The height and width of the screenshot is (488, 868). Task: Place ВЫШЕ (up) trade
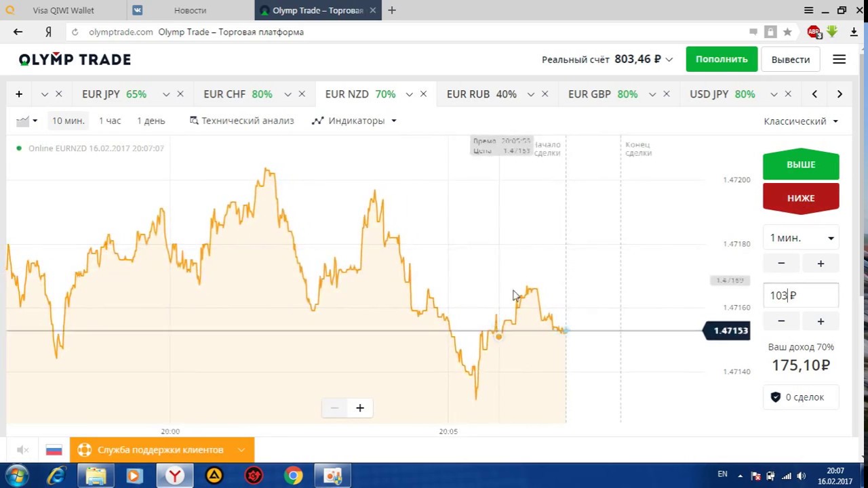point(801,165)
